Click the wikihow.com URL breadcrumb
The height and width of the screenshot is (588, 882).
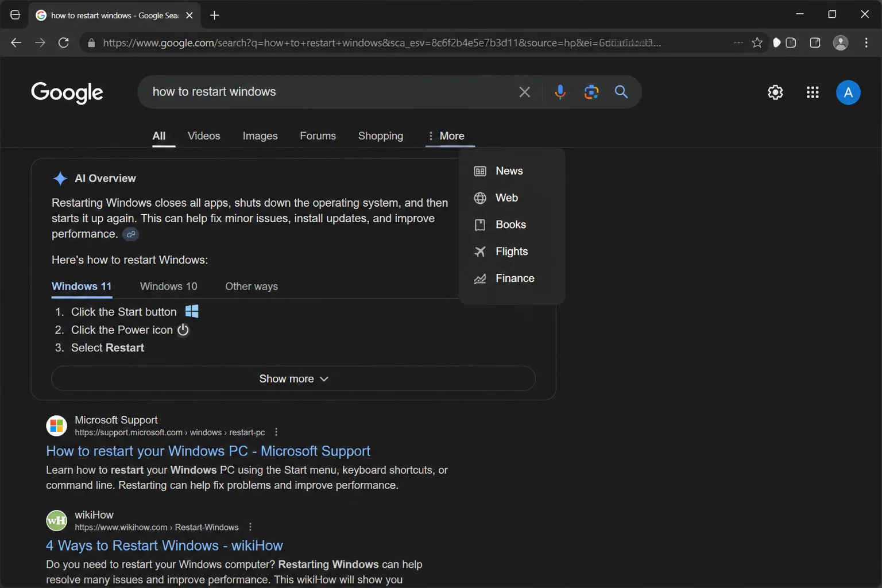(157, 527)
